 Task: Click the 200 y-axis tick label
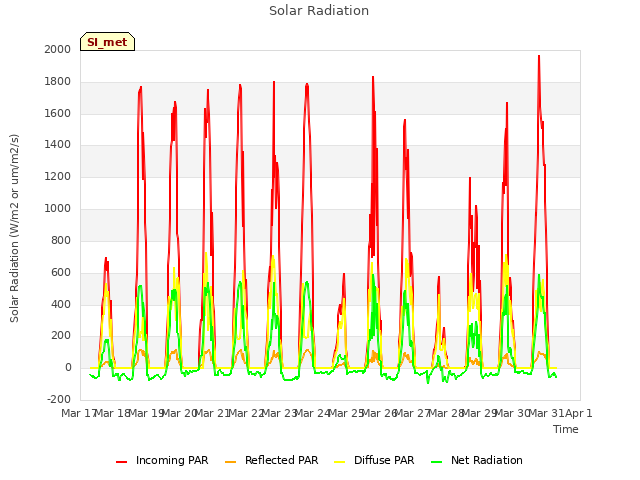click(x=61, y=336)
